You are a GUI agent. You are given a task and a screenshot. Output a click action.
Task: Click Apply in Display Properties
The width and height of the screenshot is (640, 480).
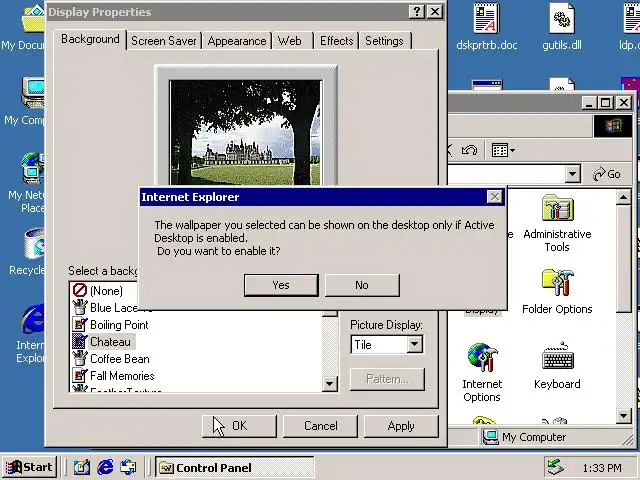401,426
